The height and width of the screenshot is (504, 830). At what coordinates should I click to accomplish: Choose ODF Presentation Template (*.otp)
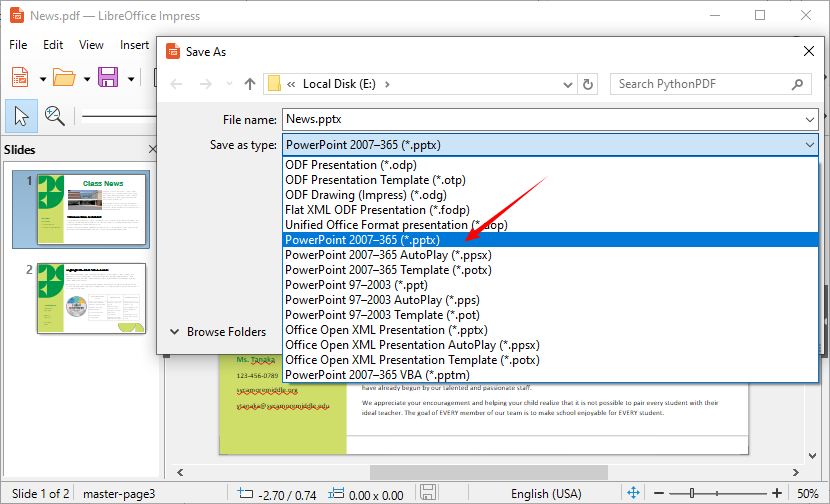point(551,180)
